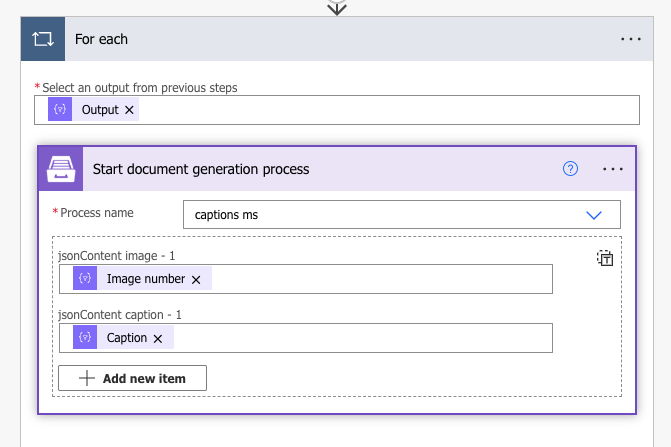Switch to input entire array icon
The height and width of the screenshot is (447, 671).
pyautogui.click(x=605, y=258)
